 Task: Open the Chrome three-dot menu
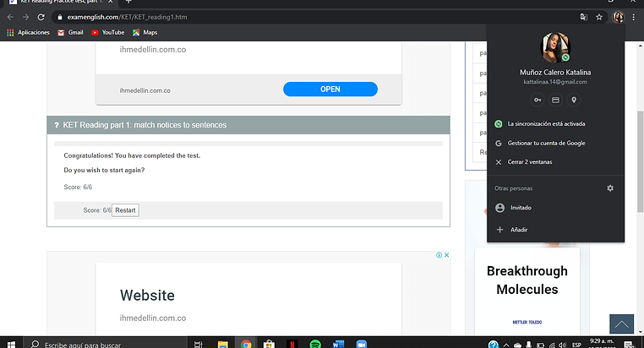[634, 17]
